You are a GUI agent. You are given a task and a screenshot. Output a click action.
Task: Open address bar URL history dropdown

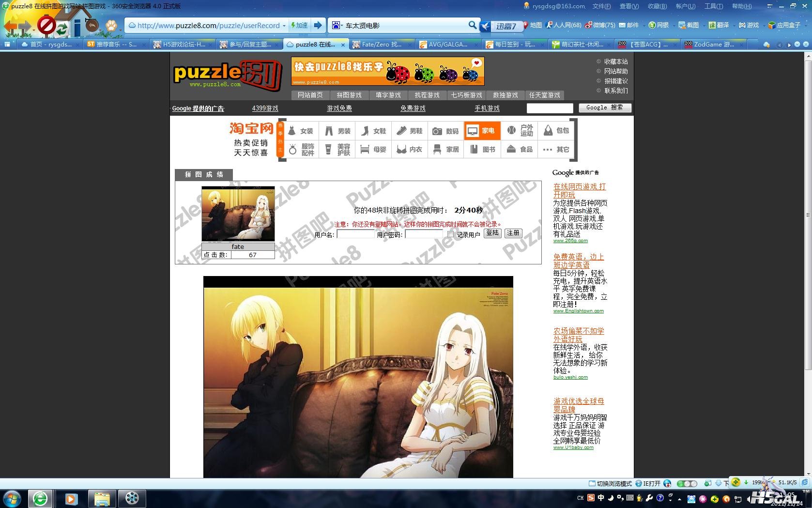click(284, 26)
